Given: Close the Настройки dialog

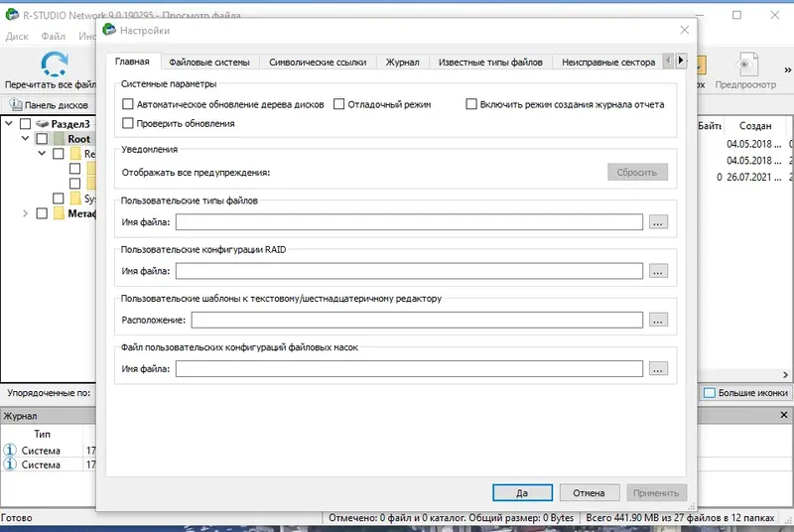Looking at the screenshot, I should tap(684, 30).
